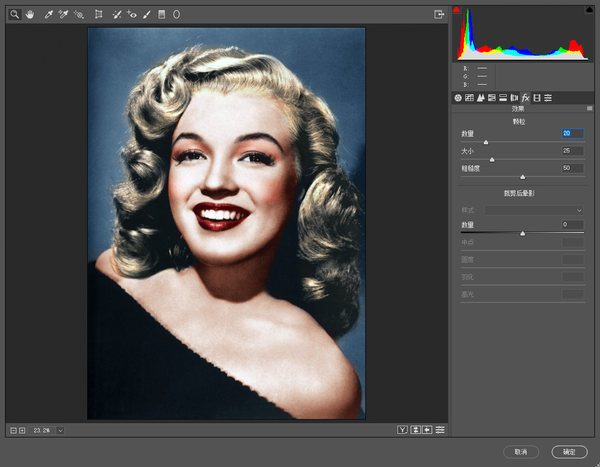
Task: Open the 样式 style dropdown
Action: (534, 210)
